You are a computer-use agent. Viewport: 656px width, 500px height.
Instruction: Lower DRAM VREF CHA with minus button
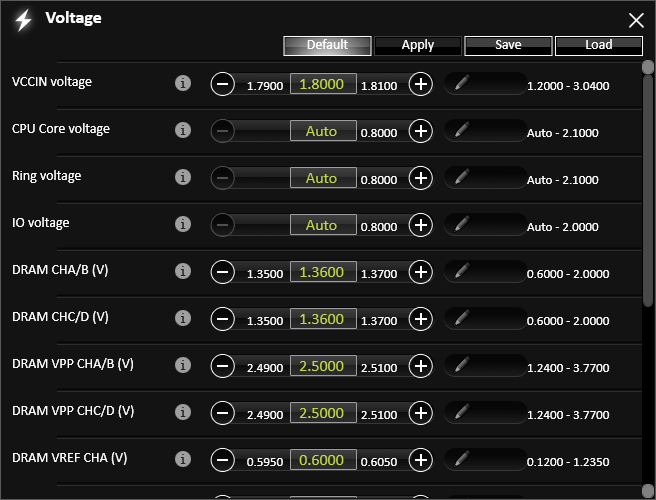click(x=222, y=460)
